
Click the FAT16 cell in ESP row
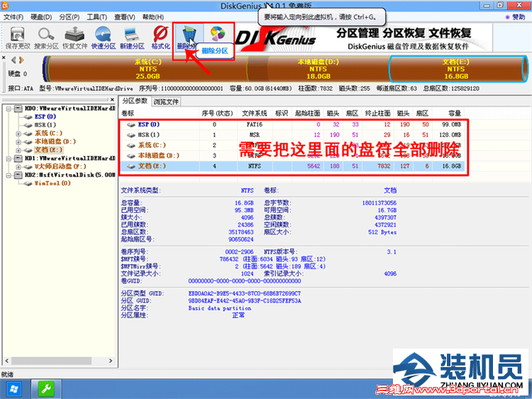tap(254, 125)
